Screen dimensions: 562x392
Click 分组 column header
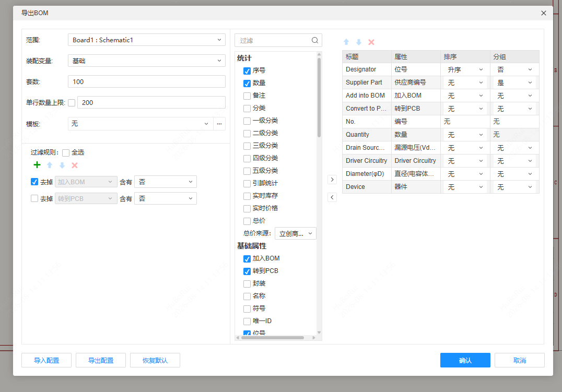pos(514,56)
